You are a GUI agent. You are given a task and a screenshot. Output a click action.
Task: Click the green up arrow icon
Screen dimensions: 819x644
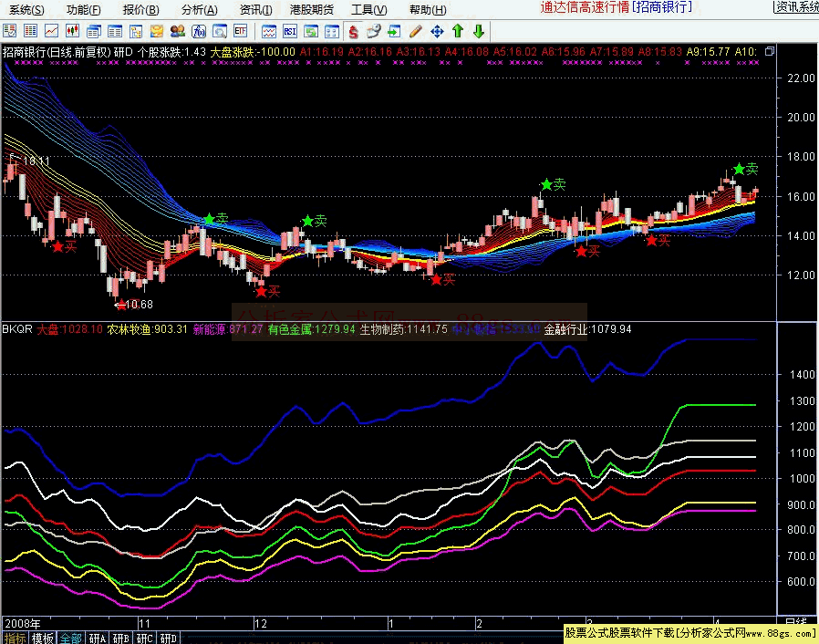tap(458, 31)
